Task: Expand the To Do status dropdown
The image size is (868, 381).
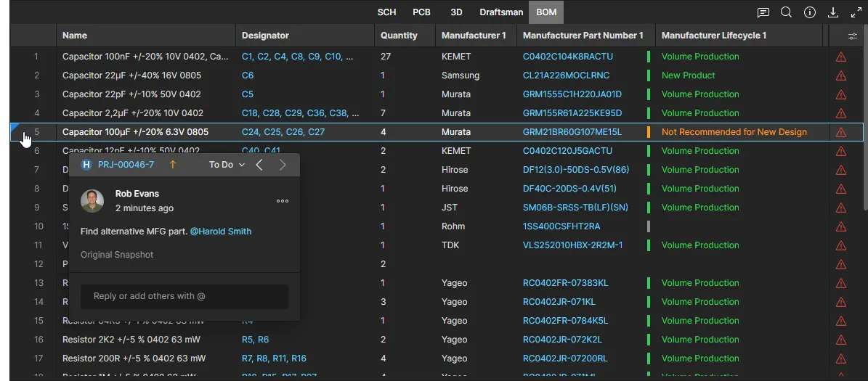Action: 227,165
